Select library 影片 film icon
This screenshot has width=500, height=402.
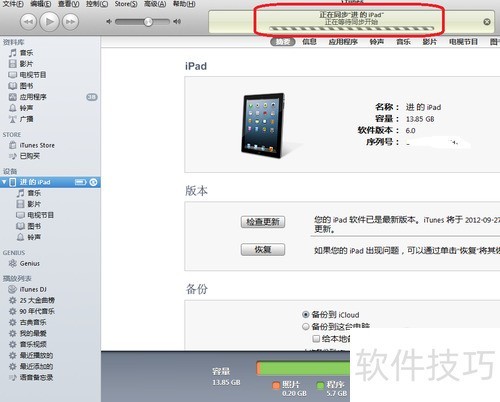(x=13, y=64)
